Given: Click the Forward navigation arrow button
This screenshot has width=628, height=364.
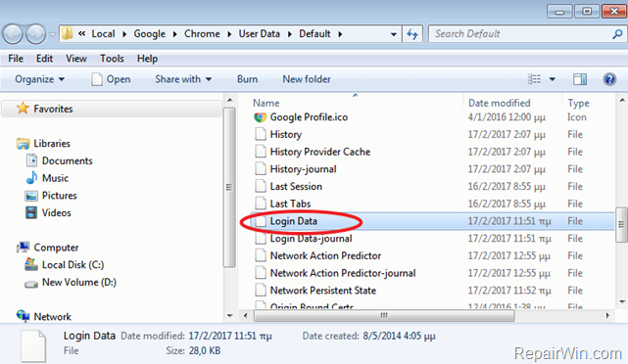Looking at the screenshot, I should coord(36,34).
